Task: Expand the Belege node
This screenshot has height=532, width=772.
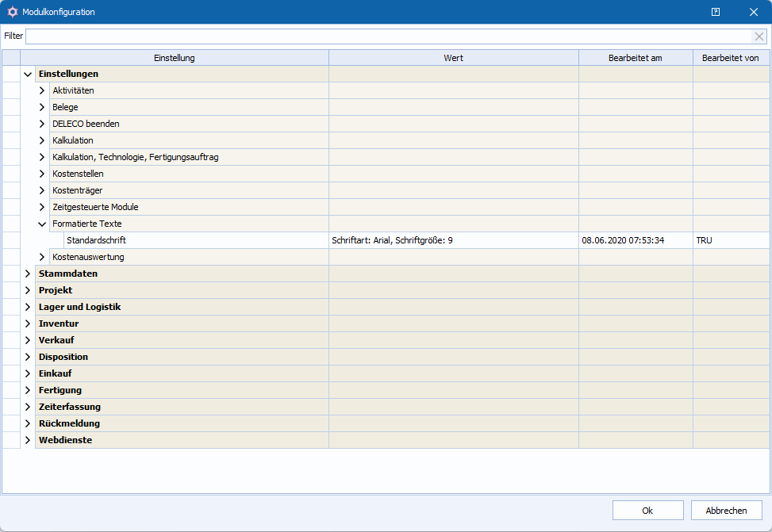Action: [42, 107]
